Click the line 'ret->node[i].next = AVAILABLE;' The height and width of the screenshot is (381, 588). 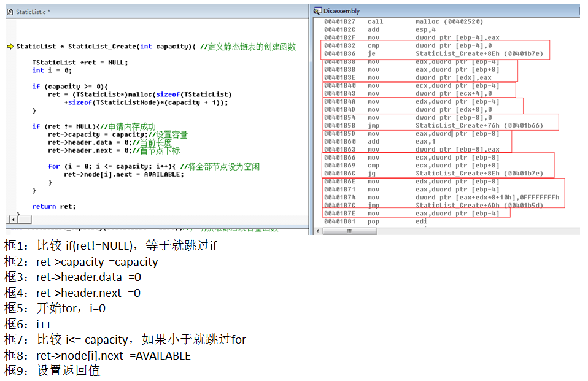pyautogui.click(x=124, y=174)
